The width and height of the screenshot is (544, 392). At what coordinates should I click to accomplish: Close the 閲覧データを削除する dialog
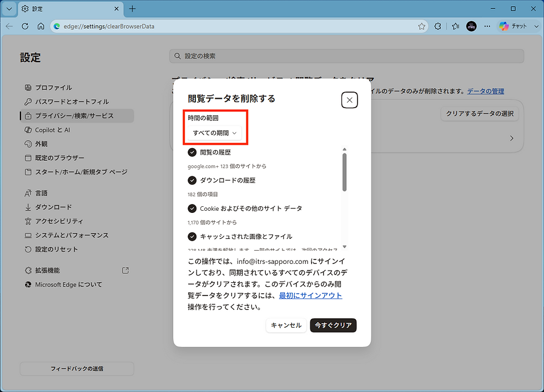point(349,100)
